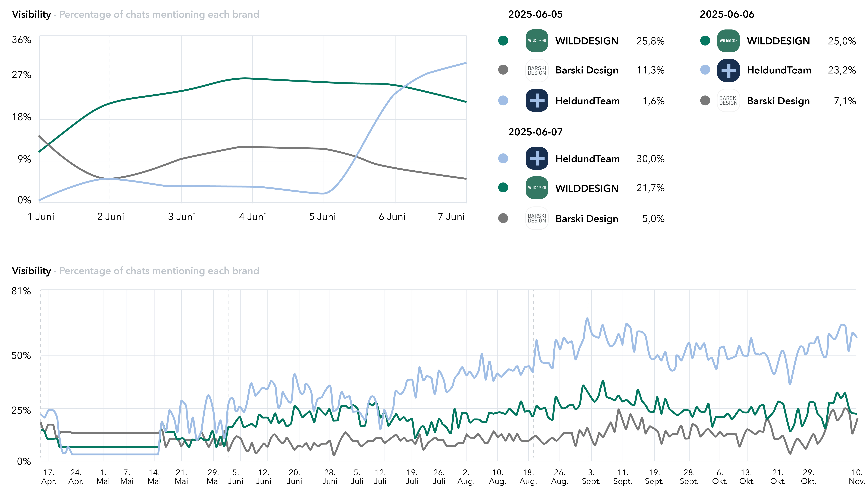
Task: Click HeldundTeam 30,0% value on 2025-06-07
Action: (650, 159)
